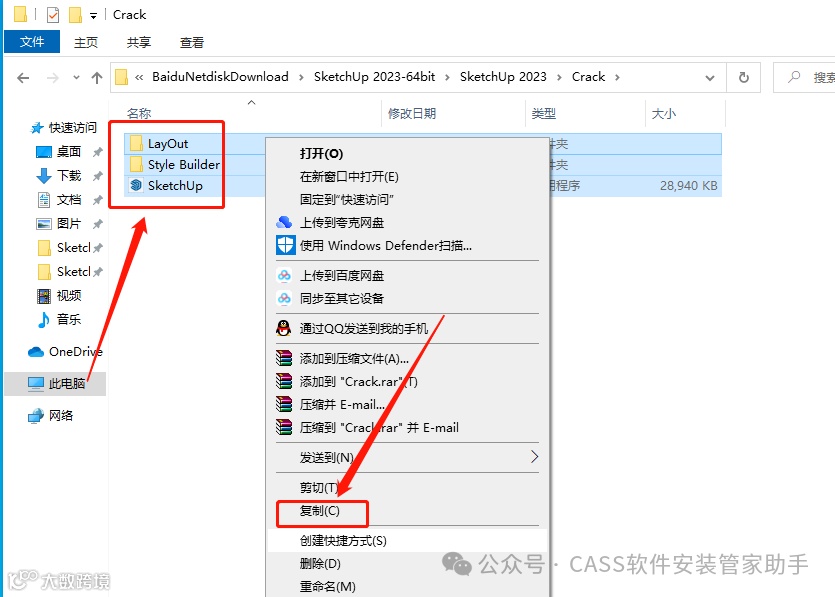The image size is (835, 597).
Task: Open 音乐 in the sidebar
Action: click(x=60, y=320)
